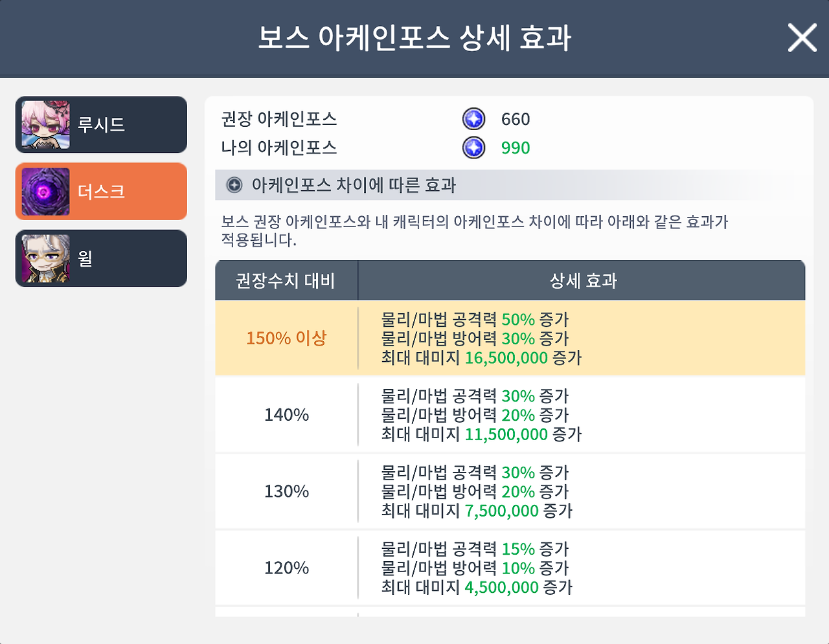Click the Arcane Force icon beside 990
Viewport: 829px width, 644px height.
(474, 148)
